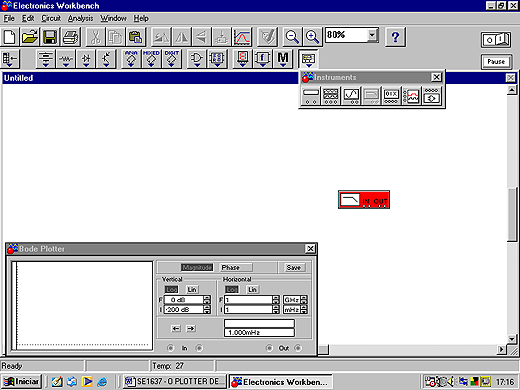Toggle the simulation power switch
Screen dimensions: 520x390
pos(496,40)
